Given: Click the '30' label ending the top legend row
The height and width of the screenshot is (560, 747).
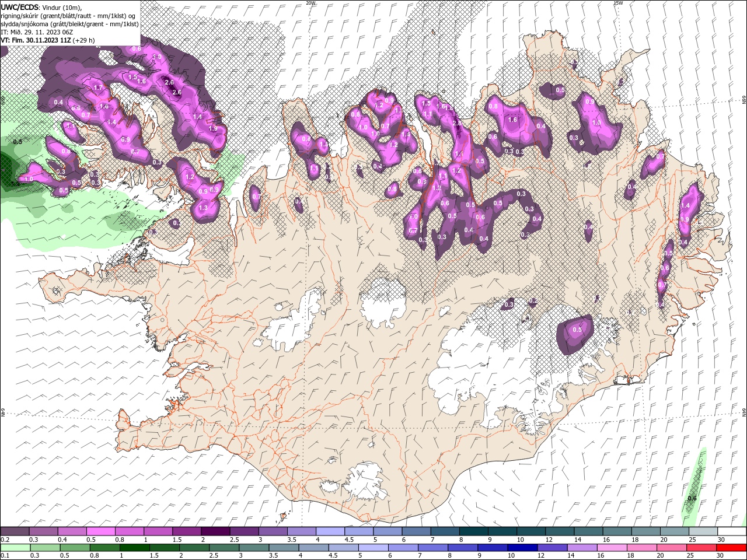Looking at the screenshot, I should (721, 540).
